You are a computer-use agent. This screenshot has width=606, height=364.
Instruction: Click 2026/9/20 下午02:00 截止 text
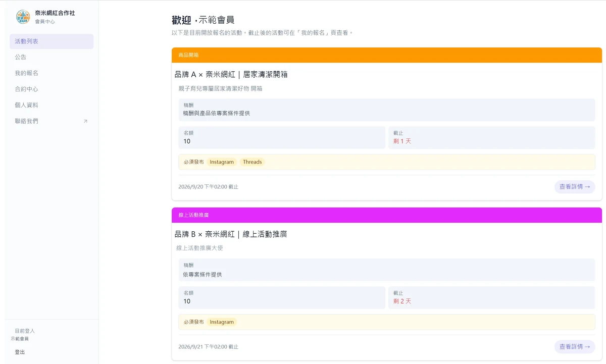(x=208, y=187)
